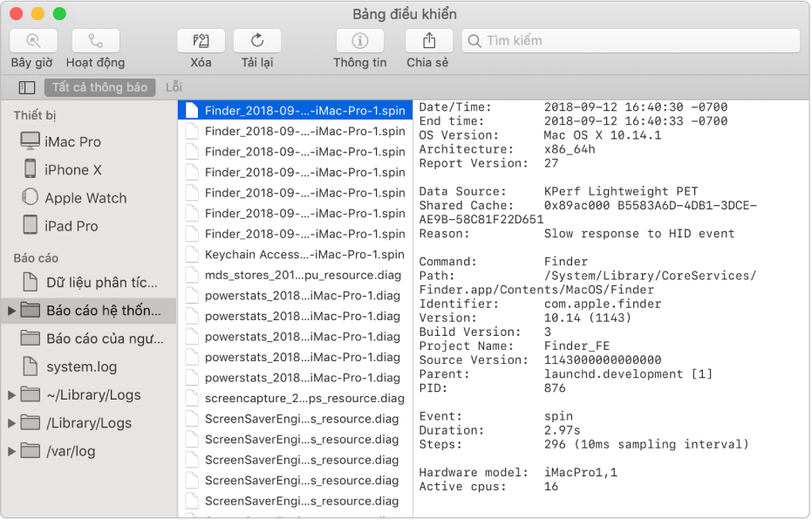
Task: Expand the Báo cáo hệ thốn... folder
Action: [x=11, y=311]
